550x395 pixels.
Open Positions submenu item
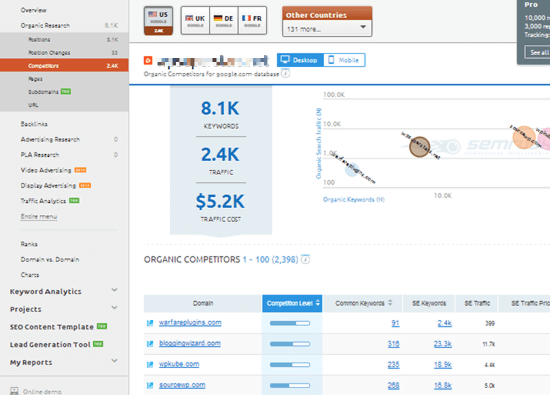(x=39, y=40)
